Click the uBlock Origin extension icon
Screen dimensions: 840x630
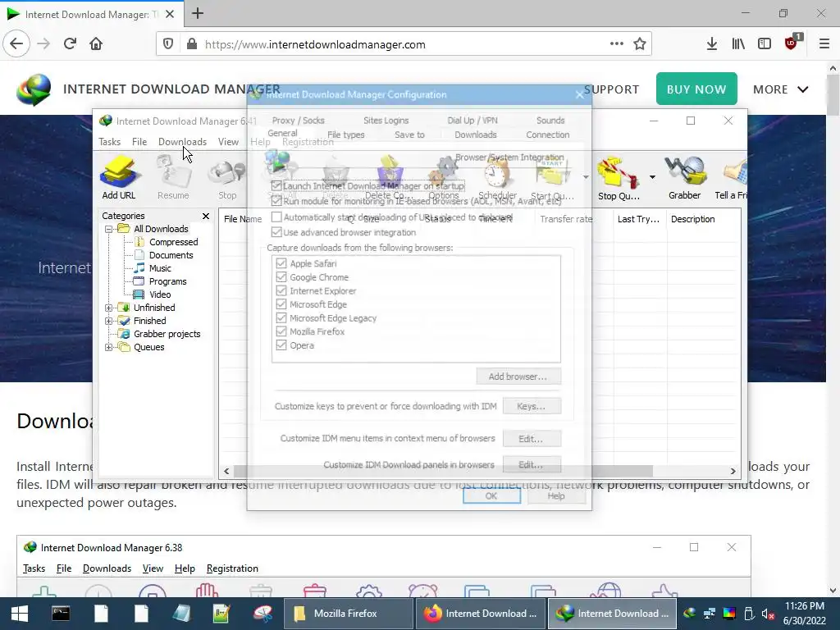coord(792,43)
